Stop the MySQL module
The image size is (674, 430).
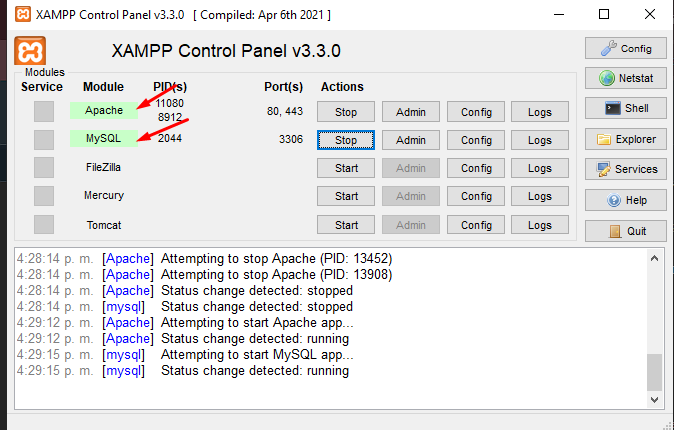click(x=346, y=140)
